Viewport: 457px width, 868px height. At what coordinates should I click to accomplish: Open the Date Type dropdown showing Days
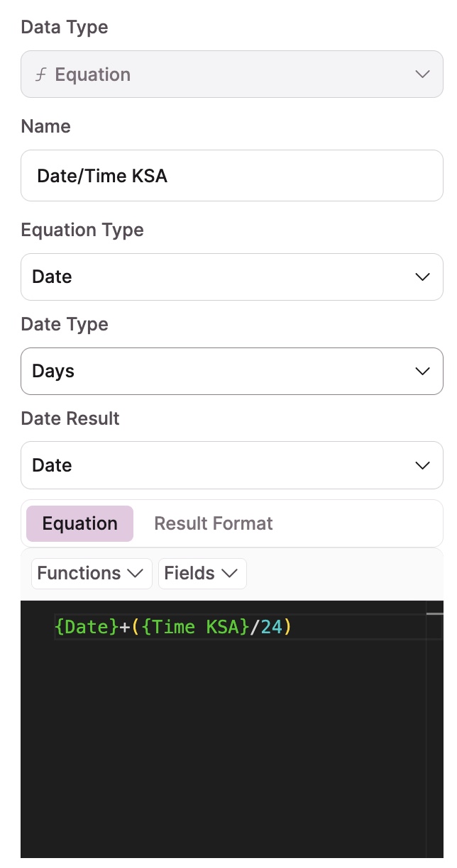pyautogui.click(x=213, y=371)
